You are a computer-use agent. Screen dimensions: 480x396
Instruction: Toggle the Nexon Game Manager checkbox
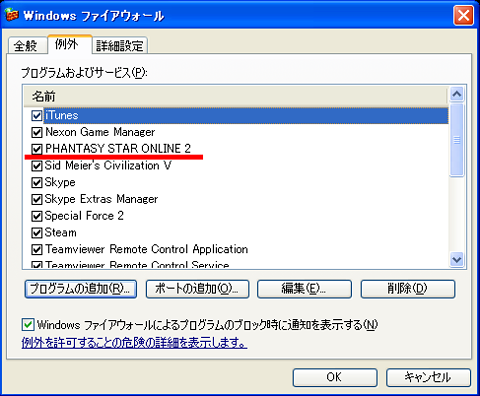pyautogui.click(x=36, y=132)
